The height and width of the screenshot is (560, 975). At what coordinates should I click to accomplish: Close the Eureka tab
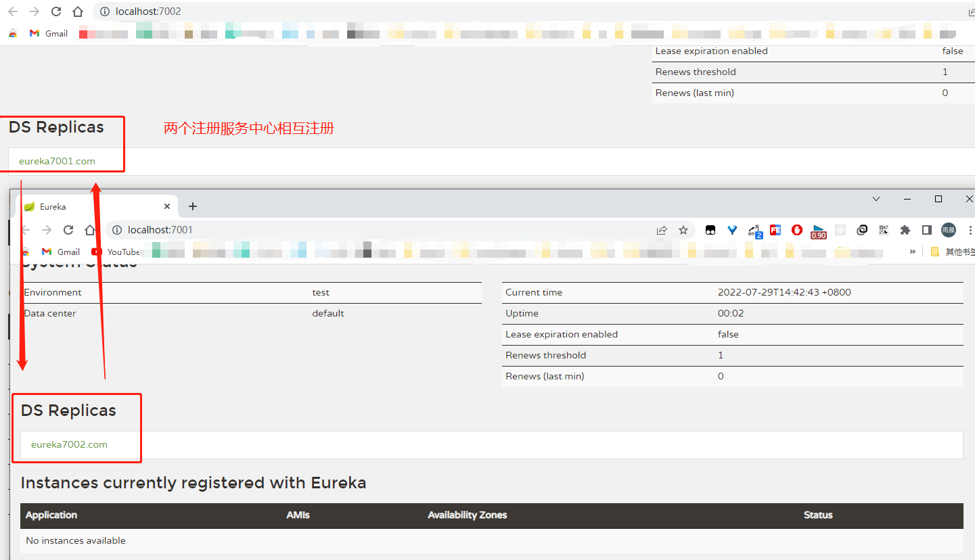[168, 206]
